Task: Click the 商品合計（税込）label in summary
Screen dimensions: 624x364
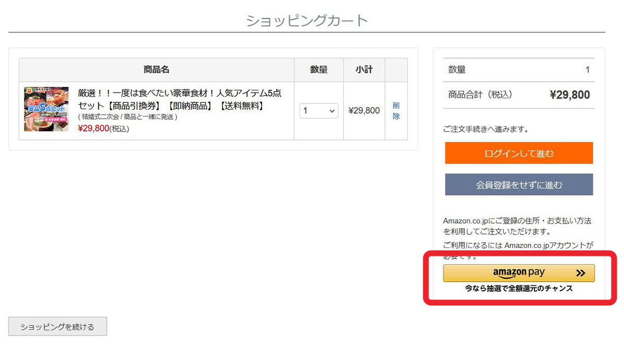Action: (x=480, y=95)
